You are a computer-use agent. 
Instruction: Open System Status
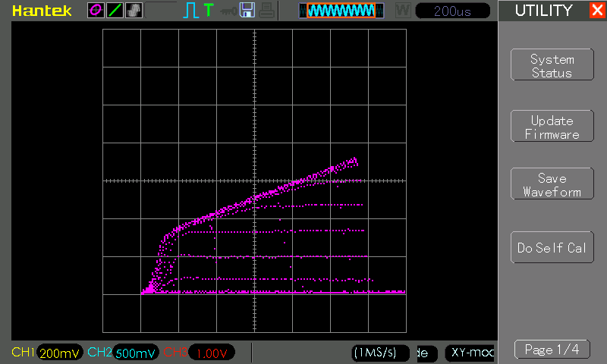(x=552, y=64)
